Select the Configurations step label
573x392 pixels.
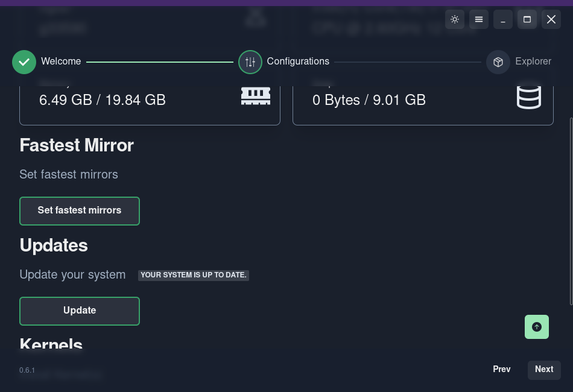pyautogui.click(x=298, y=62)
